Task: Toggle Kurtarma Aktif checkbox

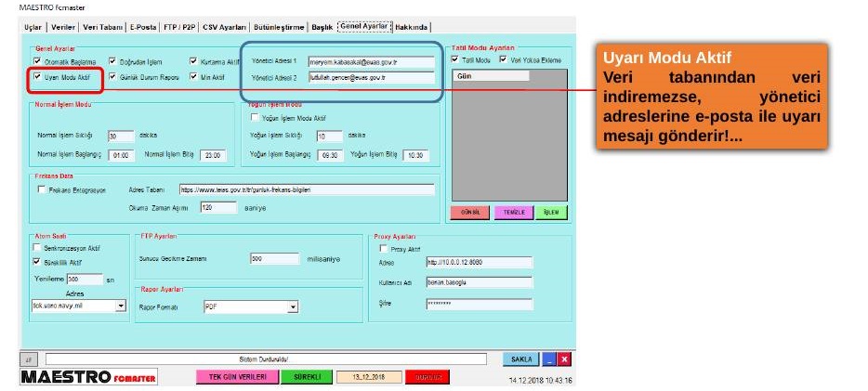Action: 193,61
